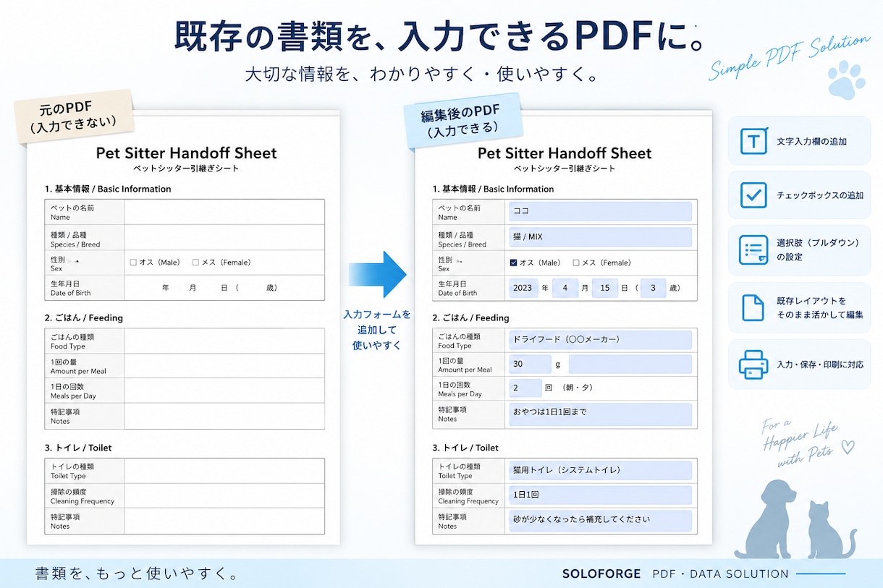Click the 編集後のPDF (入力できる) label tab
883x588 pixels.
coord(462,119)
